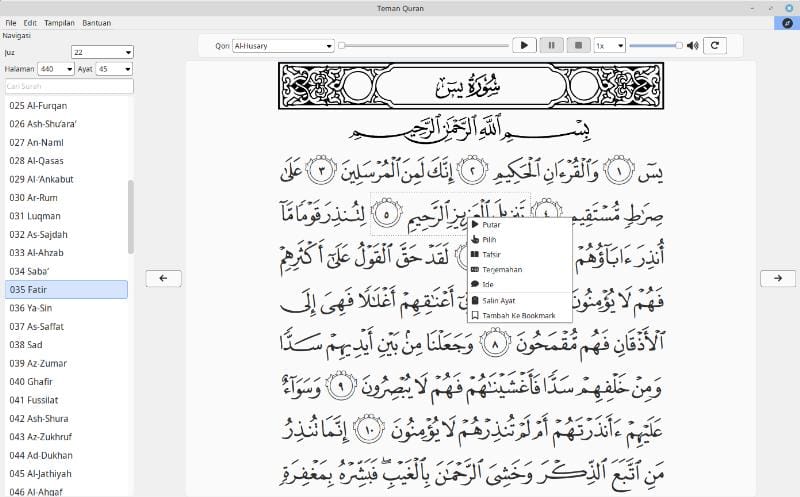The image size is (800, 497).
Task: Open the Tampilan menu
Action: 59,23
